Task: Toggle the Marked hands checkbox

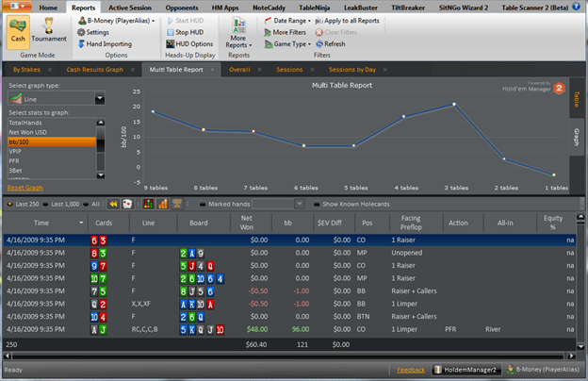Action: (x=203, y=205)
